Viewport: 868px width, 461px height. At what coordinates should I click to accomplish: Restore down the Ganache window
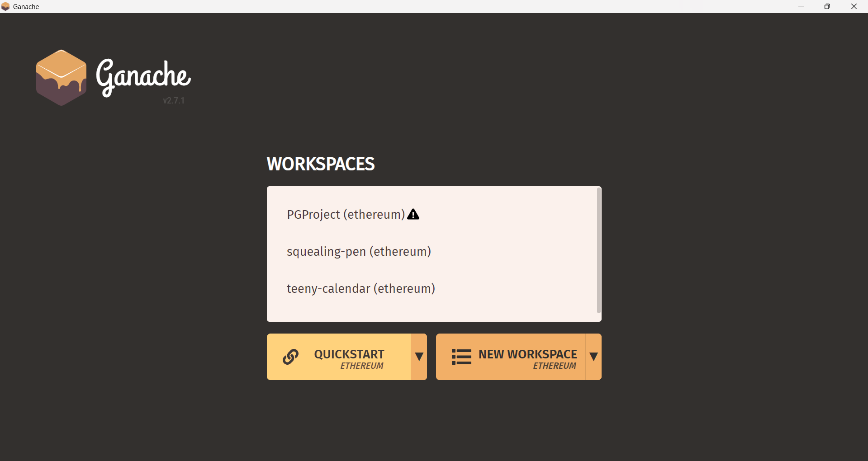[827, 6]
